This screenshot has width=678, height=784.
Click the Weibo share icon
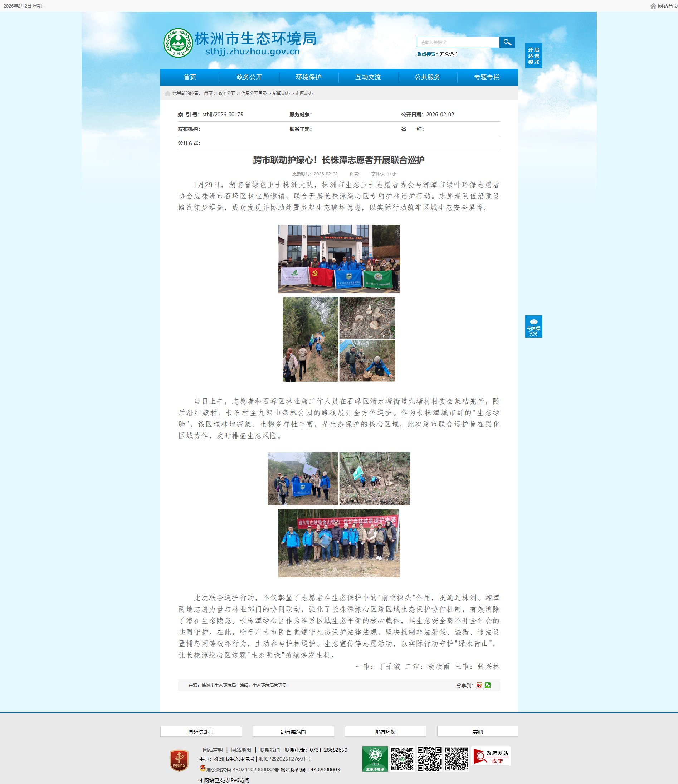coord(479,685)
